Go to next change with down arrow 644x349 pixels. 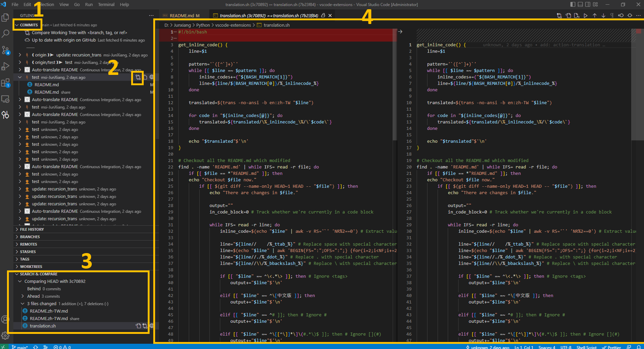click(x=603, y=15)
